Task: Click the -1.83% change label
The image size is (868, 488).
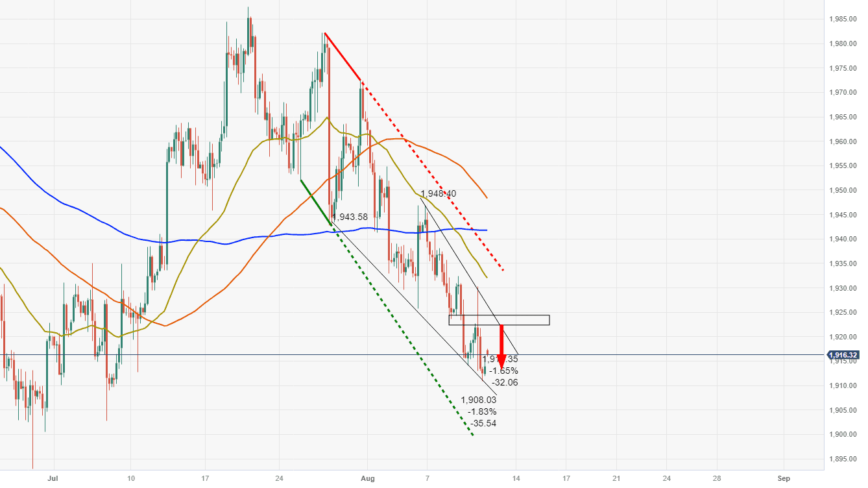Action: pyautogui.click(x=483, y=411)
